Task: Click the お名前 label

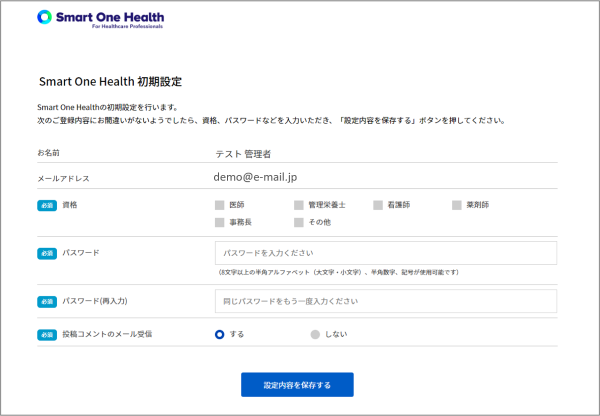Action: click(48, 153)
